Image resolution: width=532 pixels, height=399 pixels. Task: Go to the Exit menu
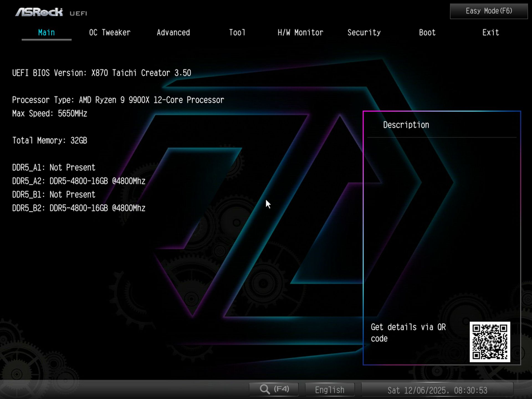(x=490, y=32)
